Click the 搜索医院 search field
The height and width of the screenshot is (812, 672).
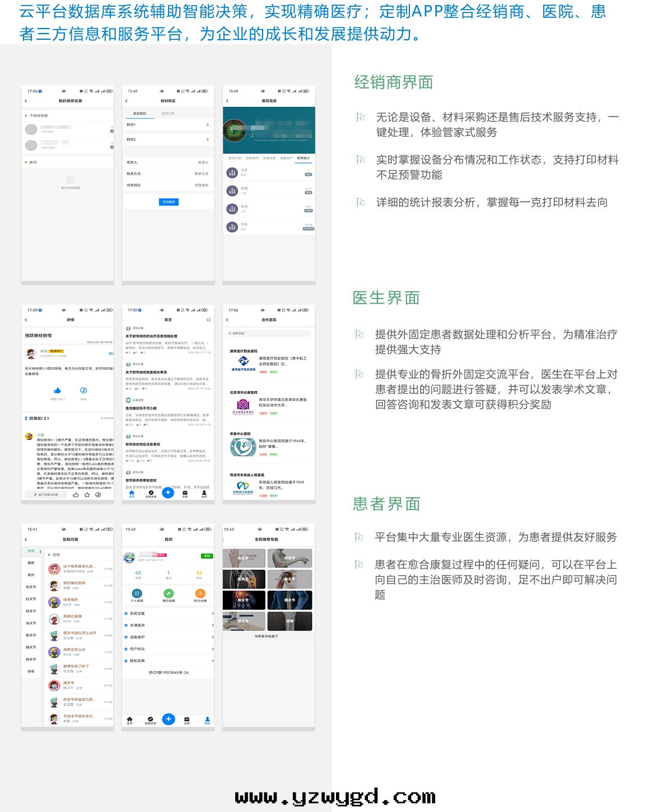269,333
